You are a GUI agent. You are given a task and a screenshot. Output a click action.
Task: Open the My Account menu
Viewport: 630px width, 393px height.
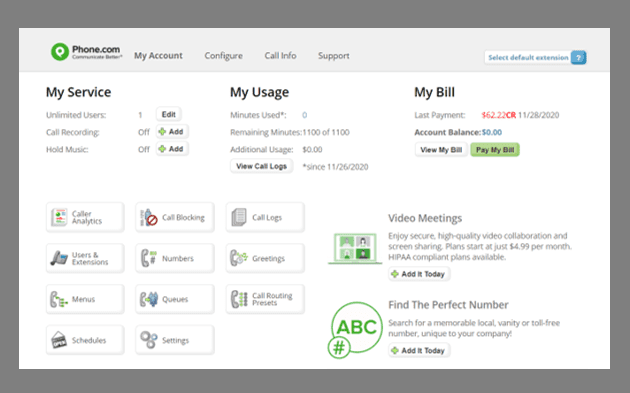158,55
